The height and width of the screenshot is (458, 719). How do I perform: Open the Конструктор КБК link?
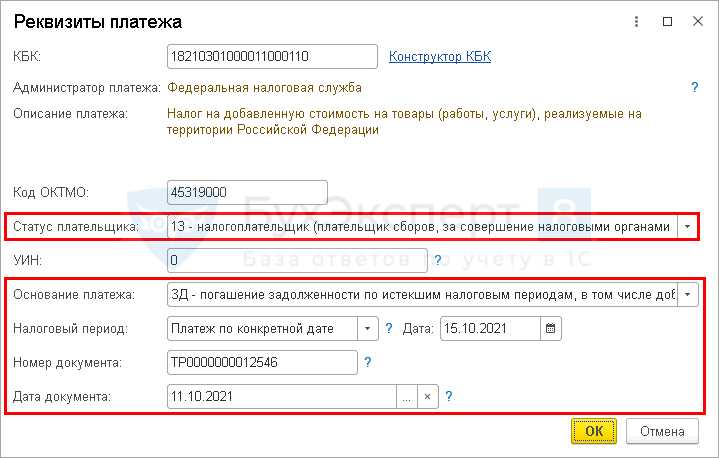[x=440, y=56]
